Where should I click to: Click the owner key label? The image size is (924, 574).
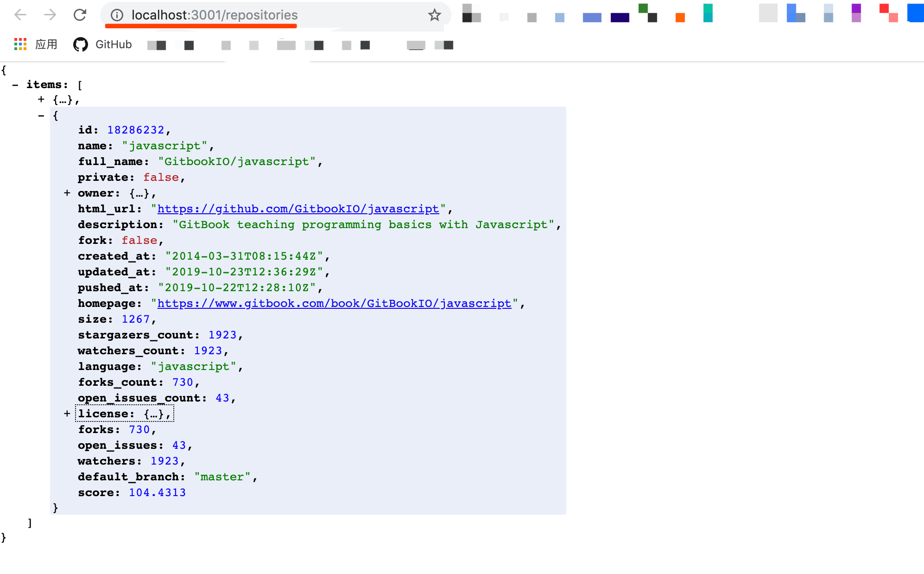pos(99,193)
